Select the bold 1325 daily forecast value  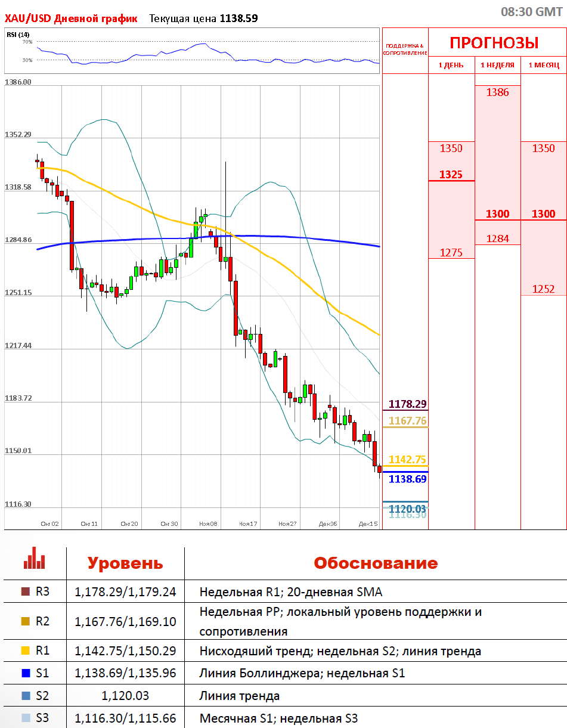(451, 175)
